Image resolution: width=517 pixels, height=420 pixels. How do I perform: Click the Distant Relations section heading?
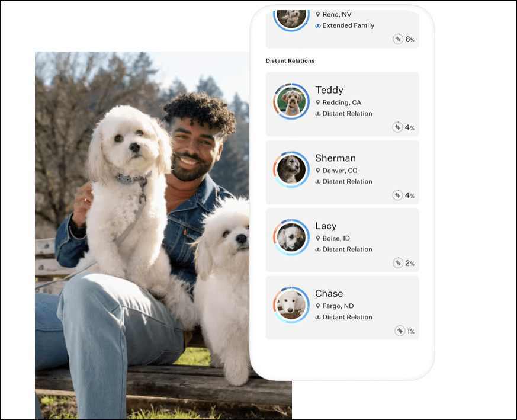(x=290, y=60)
